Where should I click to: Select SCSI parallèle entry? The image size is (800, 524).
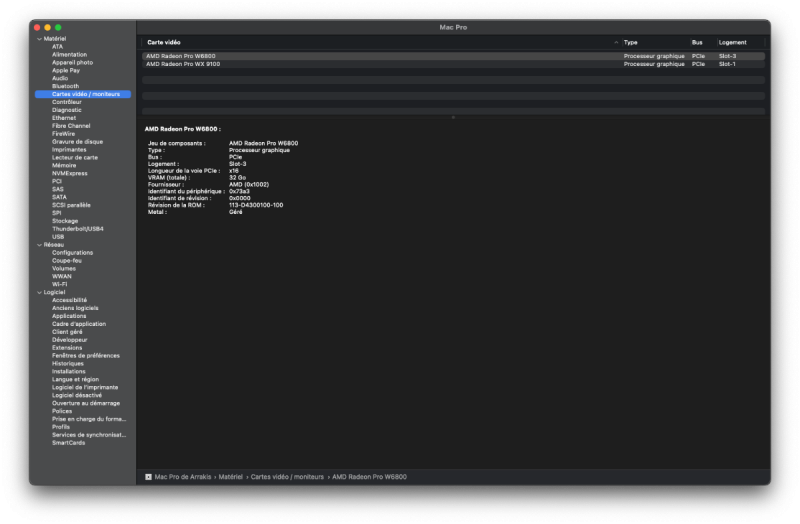[x=71, y=205]
